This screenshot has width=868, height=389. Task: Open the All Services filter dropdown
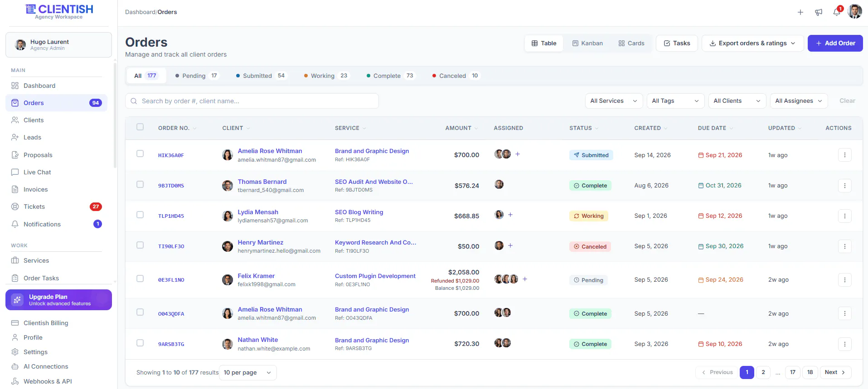point(614,101)
